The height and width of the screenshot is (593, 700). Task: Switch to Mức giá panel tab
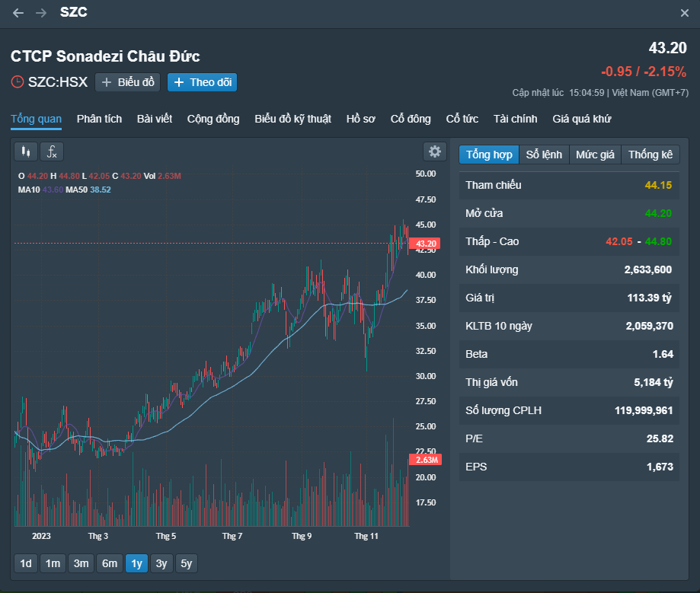click(595, 155)
